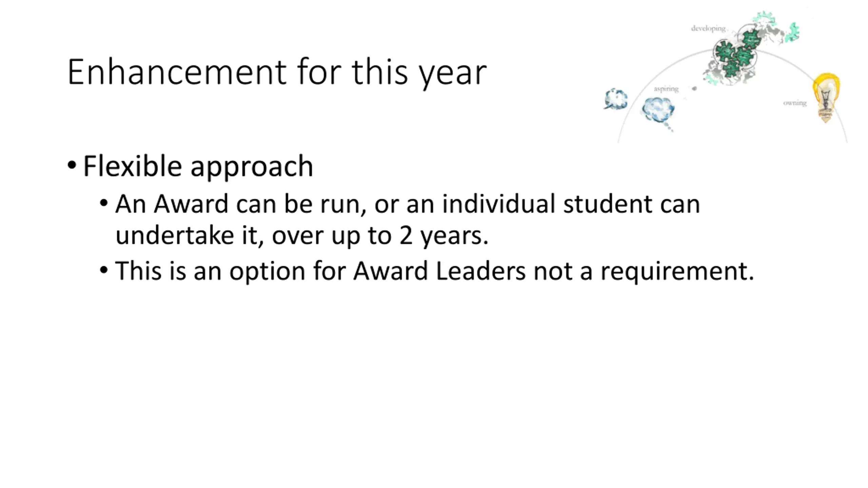The width and height of the screenshot is (868, 488).
Task: Click the line starting 'An Award can be run'
Action: coord(408,204)
